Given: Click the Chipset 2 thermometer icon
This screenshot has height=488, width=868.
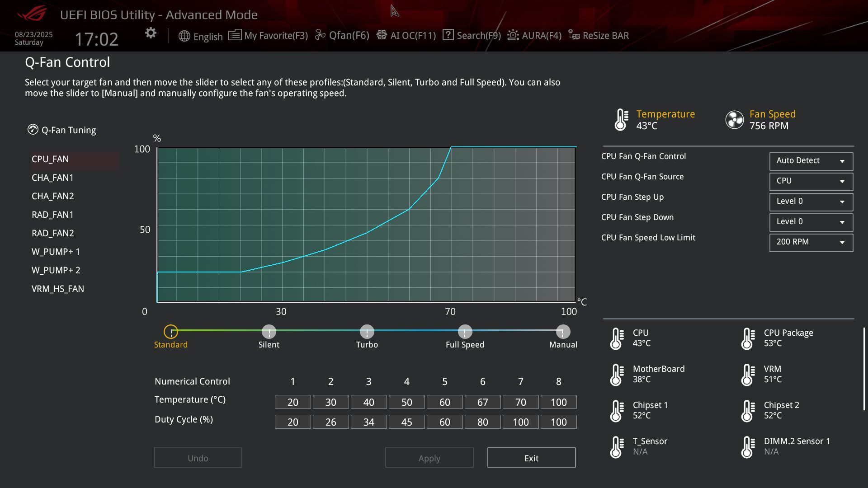Looking at the screenshot, I should click(748, 411).
